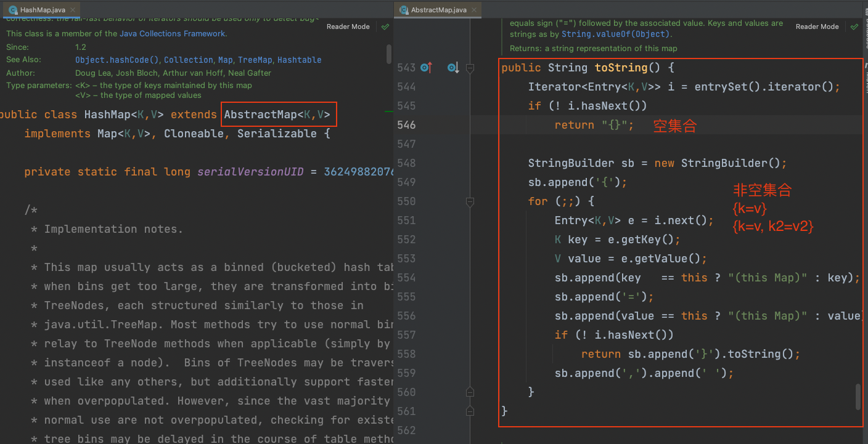
Task: Click new StringBuilder() on line 548
Action: tap(717, 163)
